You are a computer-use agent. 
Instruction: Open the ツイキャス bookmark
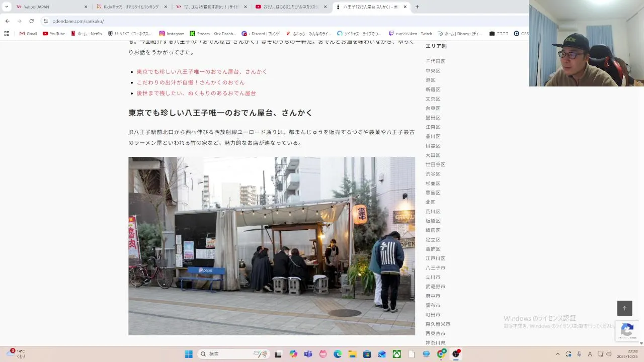359,34
